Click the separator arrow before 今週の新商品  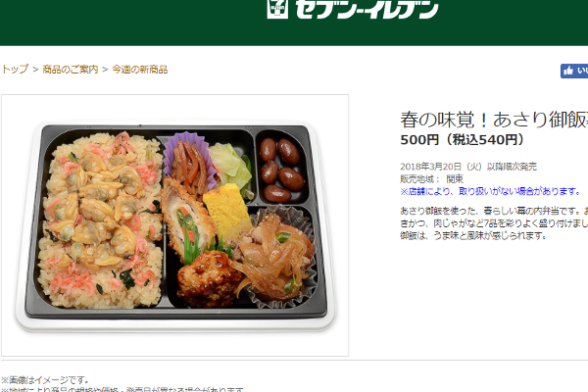pos(105,70)
